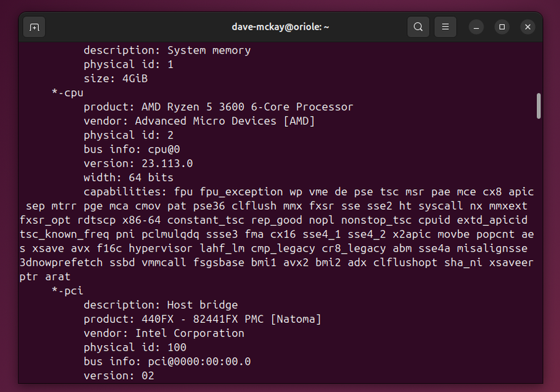The width and height of the screenshot is (560, 392).
Task: Click the *-pci section heading
Action: tap(67, 291)
